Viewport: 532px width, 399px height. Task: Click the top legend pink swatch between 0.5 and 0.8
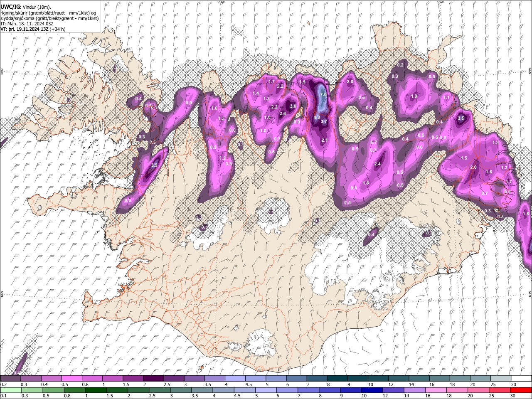(71, 379)
